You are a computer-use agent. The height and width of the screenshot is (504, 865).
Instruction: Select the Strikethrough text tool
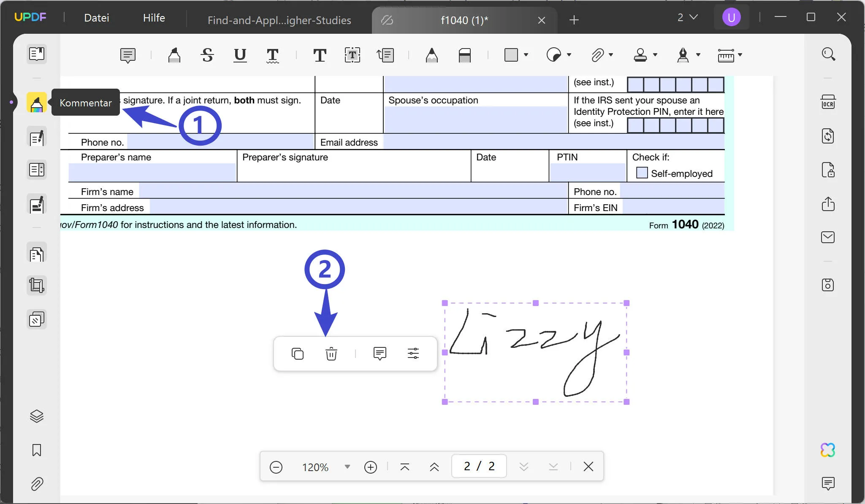(206, 55)
